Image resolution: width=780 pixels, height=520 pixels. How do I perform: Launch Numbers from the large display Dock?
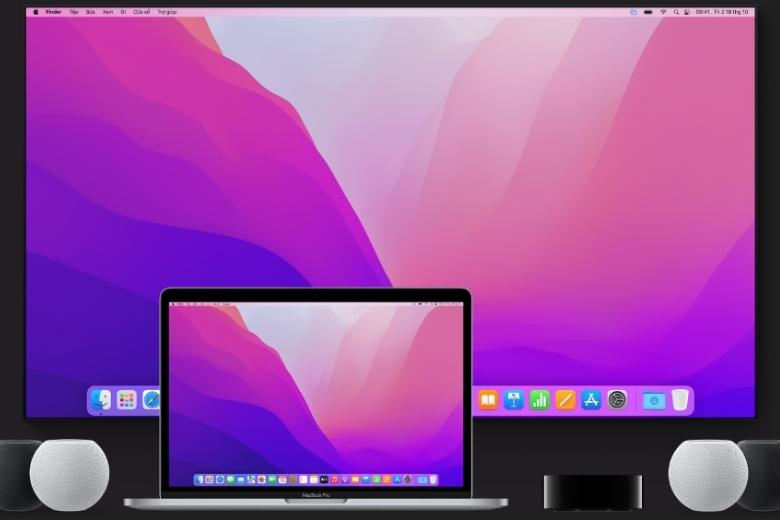tap(540, 400)
